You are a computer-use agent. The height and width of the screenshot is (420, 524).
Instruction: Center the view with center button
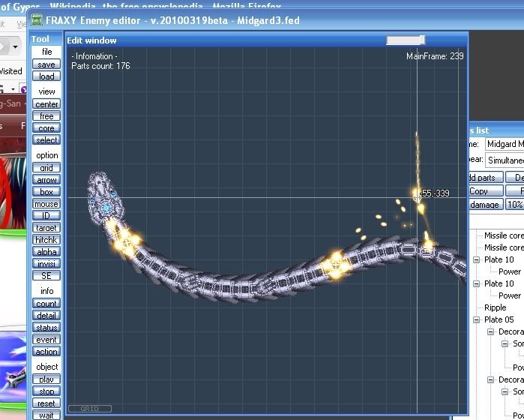pos(46,104)
